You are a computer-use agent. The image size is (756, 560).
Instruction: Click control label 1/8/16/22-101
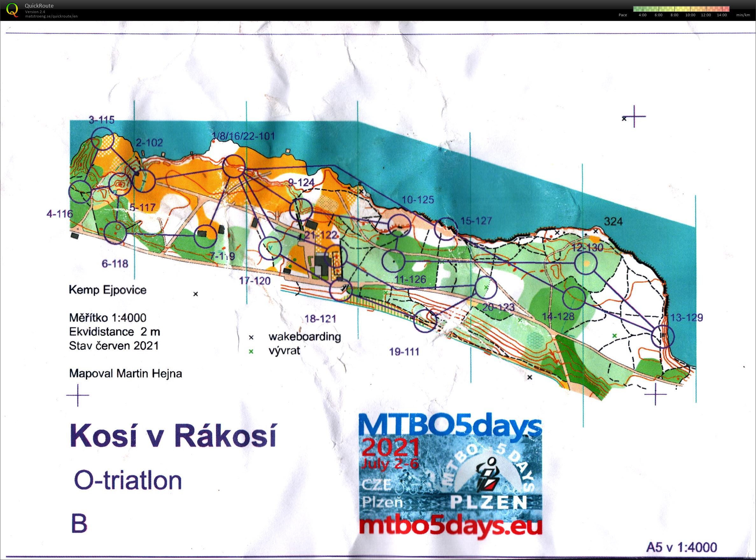(x=243, y=136)
